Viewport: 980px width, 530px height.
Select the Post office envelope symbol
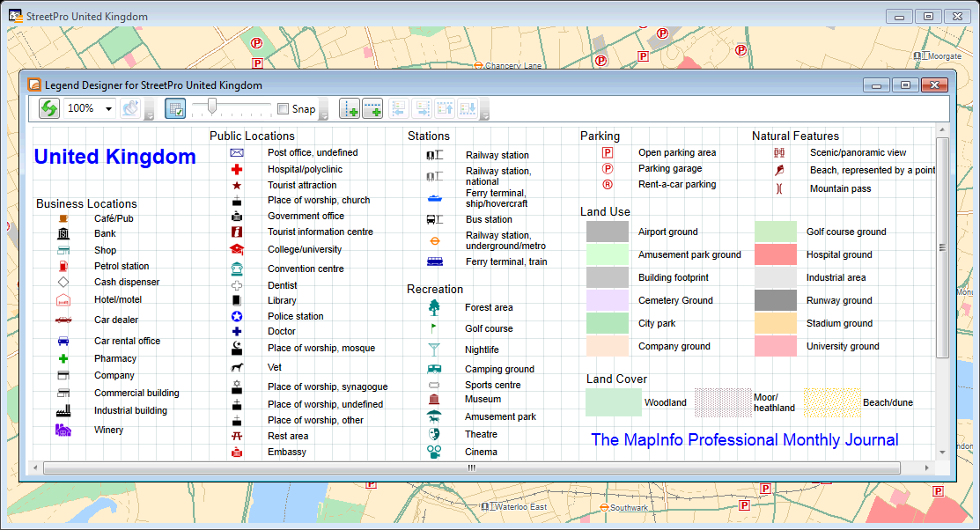(236, 152)
